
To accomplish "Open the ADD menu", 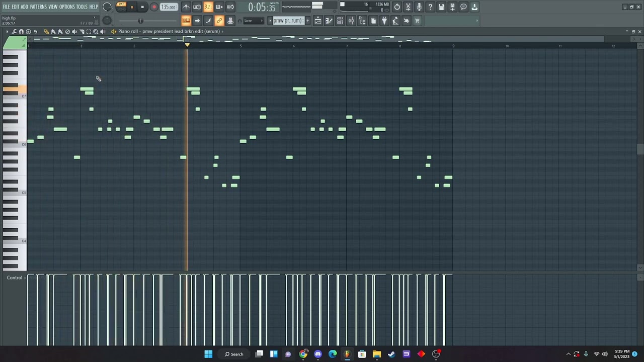I will pos(24,7).
